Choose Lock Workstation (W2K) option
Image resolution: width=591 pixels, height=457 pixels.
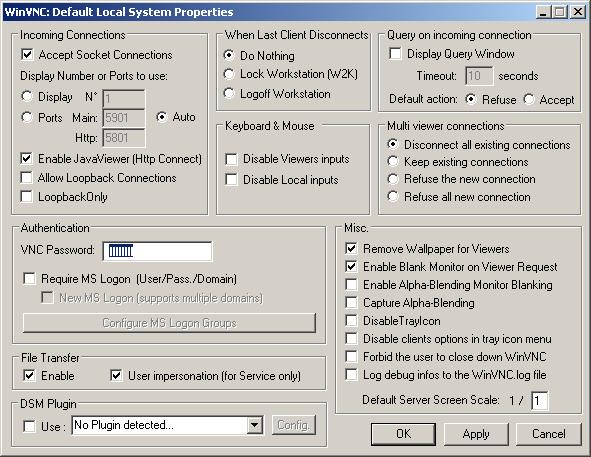229,74
